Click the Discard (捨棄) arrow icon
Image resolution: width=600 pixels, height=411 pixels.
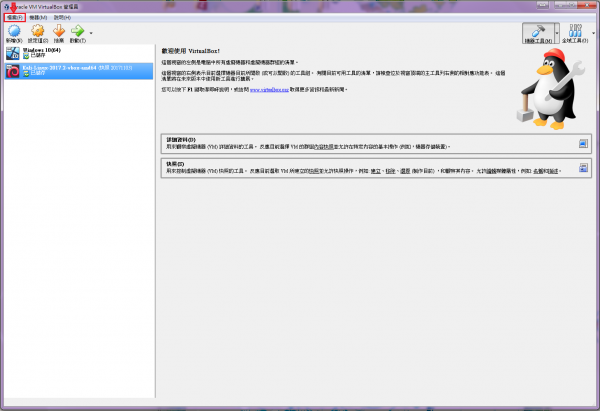(x=58, y=33)
